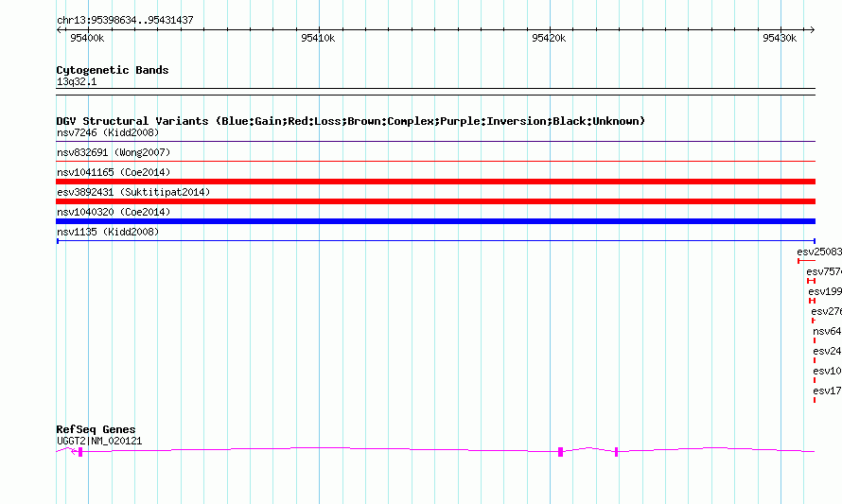Click the nsv7246 (Kidd2008) variant label
This screenshot has height=504, width=842.
pos(108,132)
